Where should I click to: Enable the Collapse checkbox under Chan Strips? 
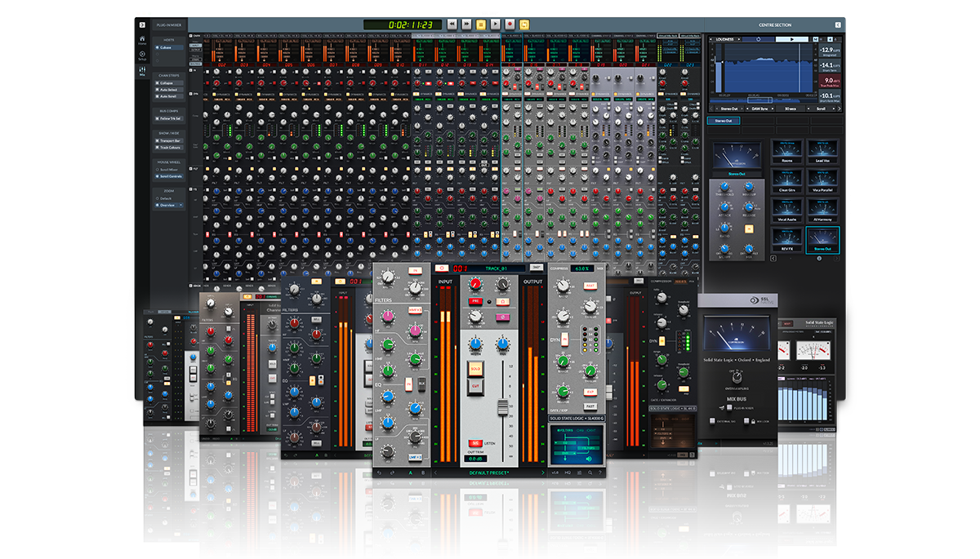[x=158, y=84]
